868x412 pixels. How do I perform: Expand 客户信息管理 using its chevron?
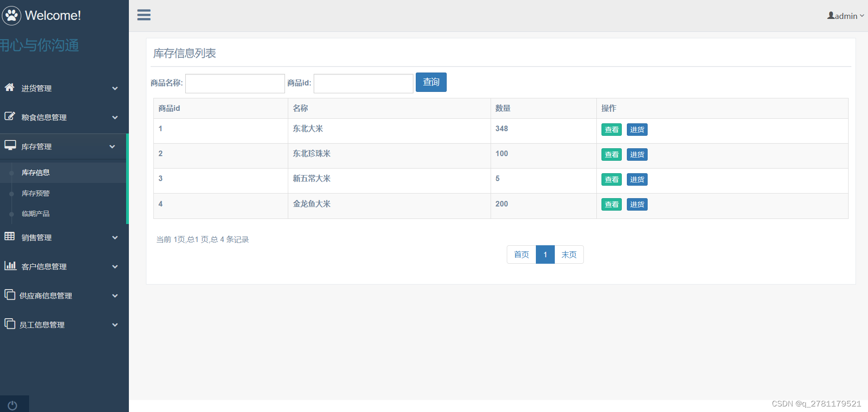coord(115,267)
